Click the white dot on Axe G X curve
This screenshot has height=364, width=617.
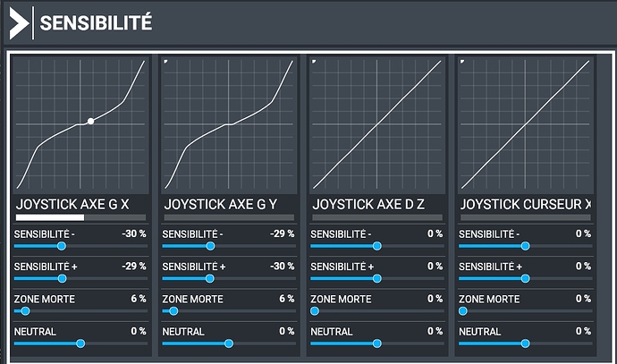click(90, 121)
